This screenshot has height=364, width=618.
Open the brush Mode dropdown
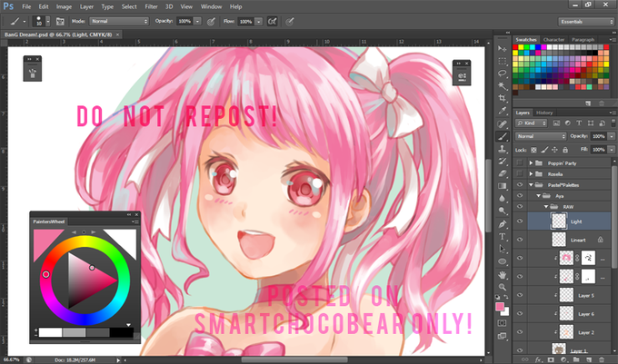119,21
